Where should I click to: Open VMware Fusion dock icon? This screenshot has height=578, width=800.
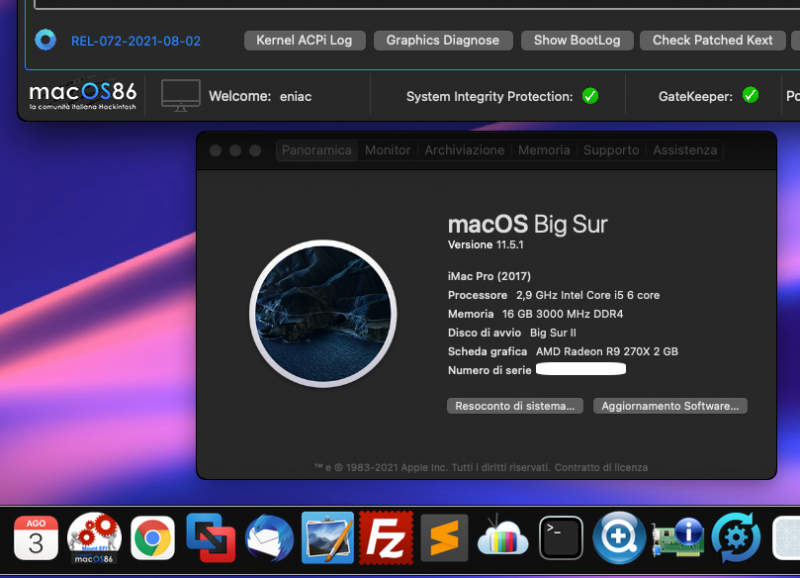click(x=211, y=538)
